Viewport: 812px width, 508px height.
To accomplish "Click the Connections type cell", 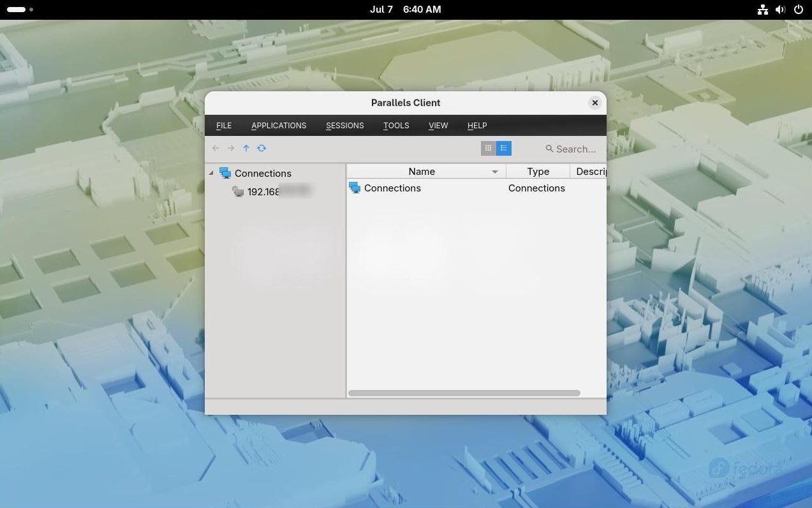I will tap(536, 188).
